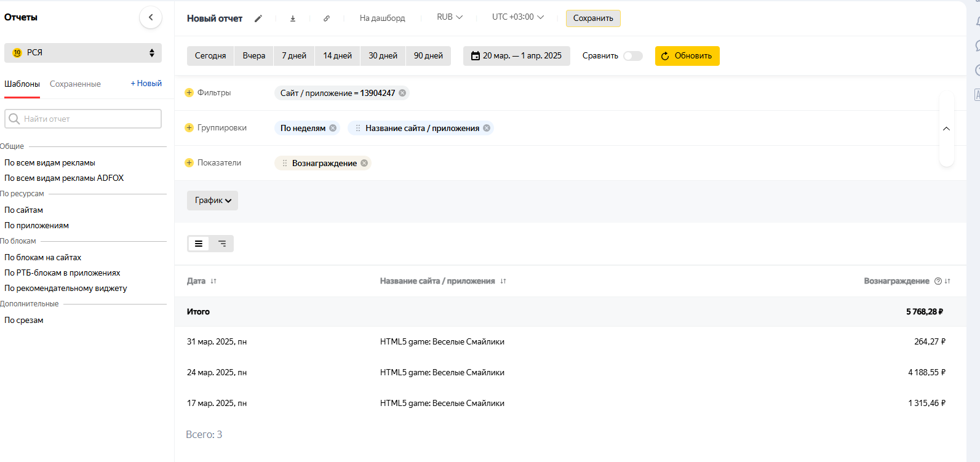This screenshot has width=980, height=462.
Task: Click the Обновить button
Action: click(x=687, y=56)
